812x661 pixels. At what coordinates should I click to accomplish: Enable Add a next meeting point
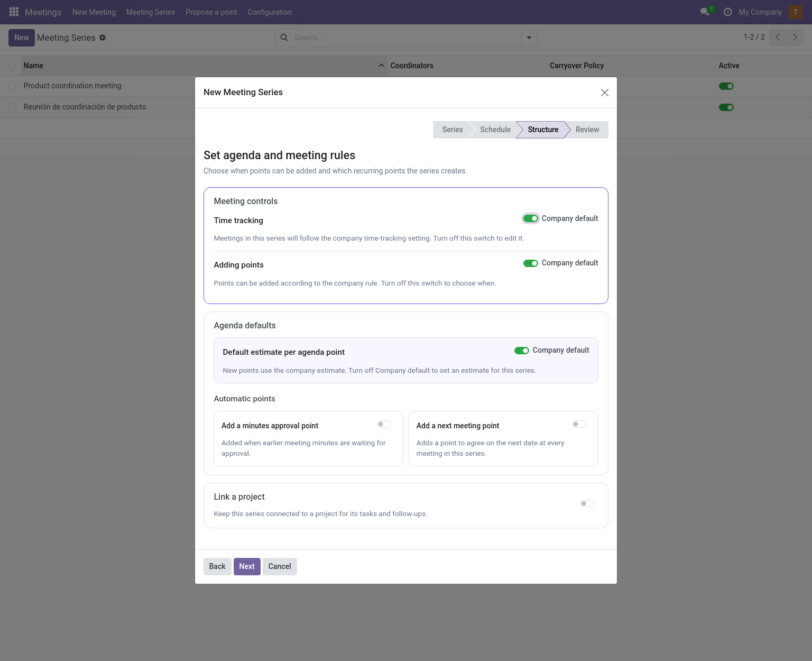pyautogui.click(x=579, y=424)
